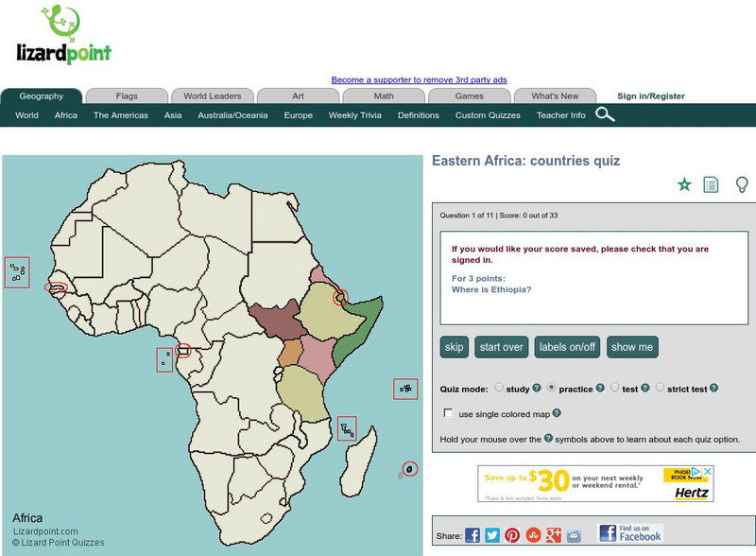The width and height of the screenshot is (756, 556).
Task: Click the lightbulb hint icon
Action: coord(742,184)
